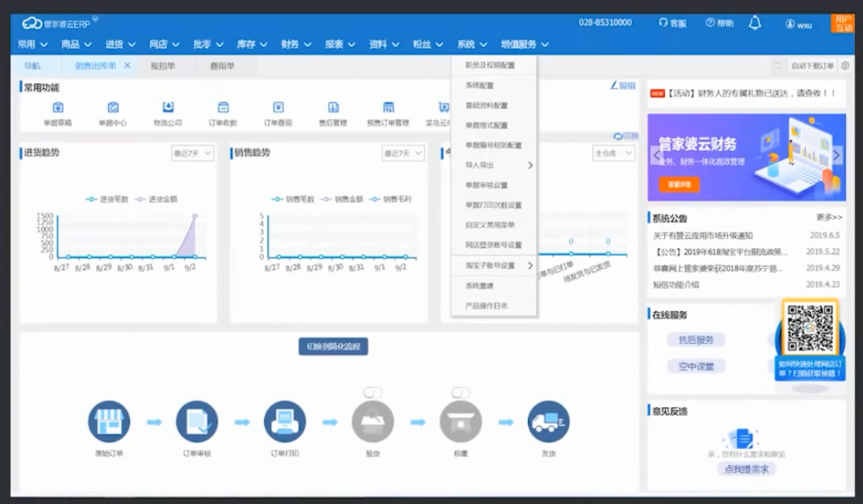
Task: Open the 售后管理 shortcut icon
Action: tap(333, 107)
